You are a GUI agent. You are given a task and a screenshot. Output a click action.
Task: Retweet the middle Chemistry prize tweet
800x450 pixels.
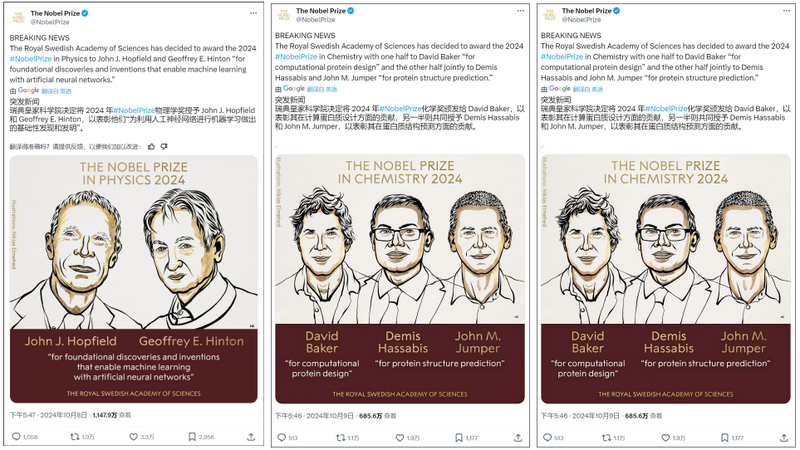pos(341,438)
